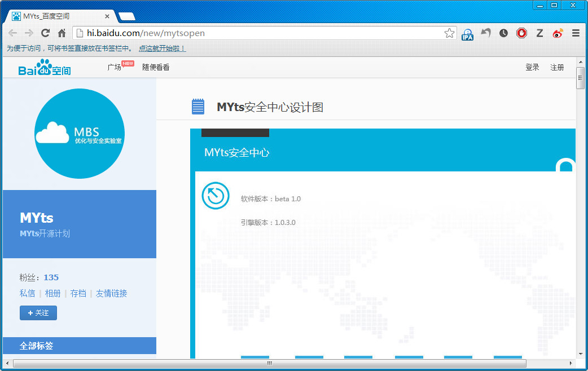Click the horizontal scrollbar right arrow

pos(571,363)
